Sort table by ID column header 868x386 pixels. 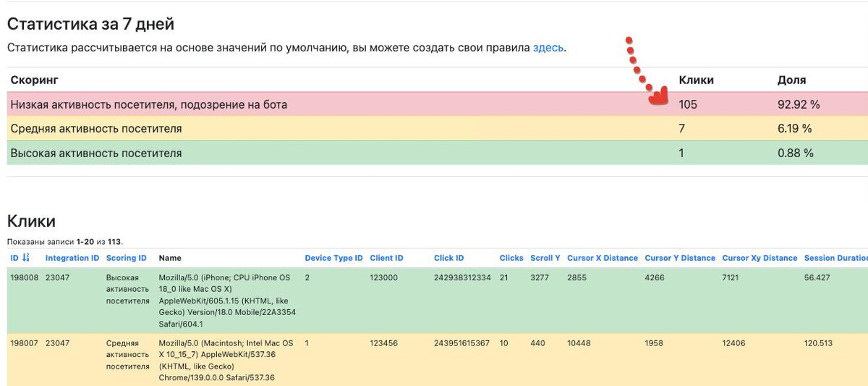point(14,258)
